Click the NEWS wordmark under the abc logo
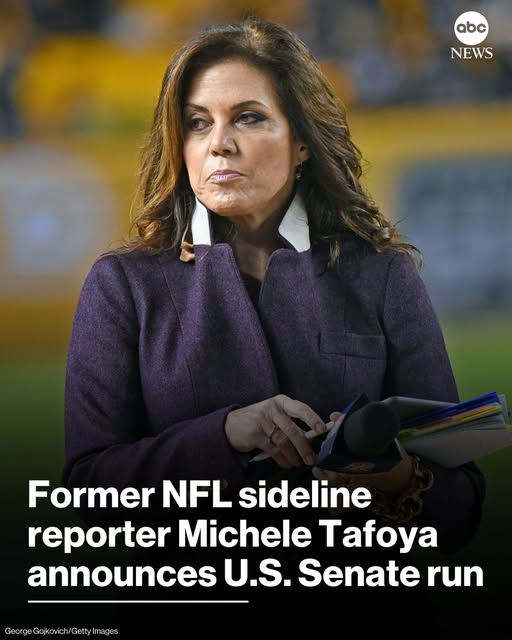 click(x=472, y=53)
